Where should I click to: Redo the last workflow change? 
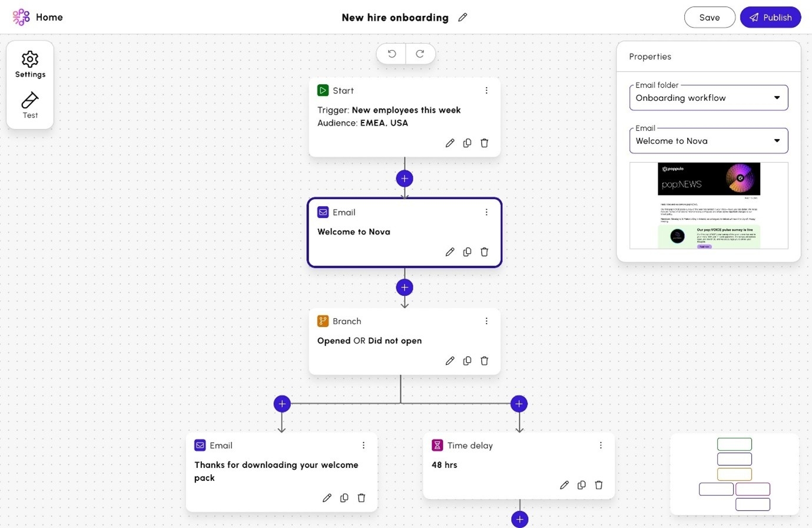[420, 54]
